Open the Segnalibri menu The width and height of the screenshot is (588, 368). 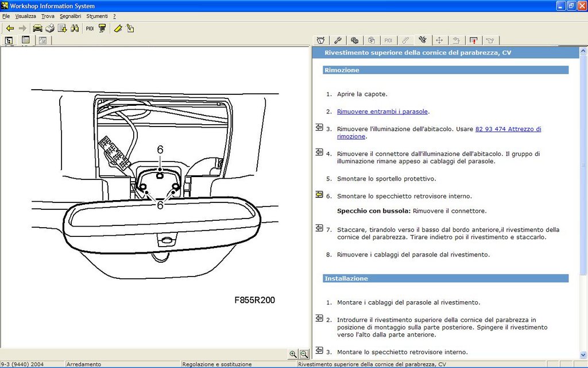69,16
